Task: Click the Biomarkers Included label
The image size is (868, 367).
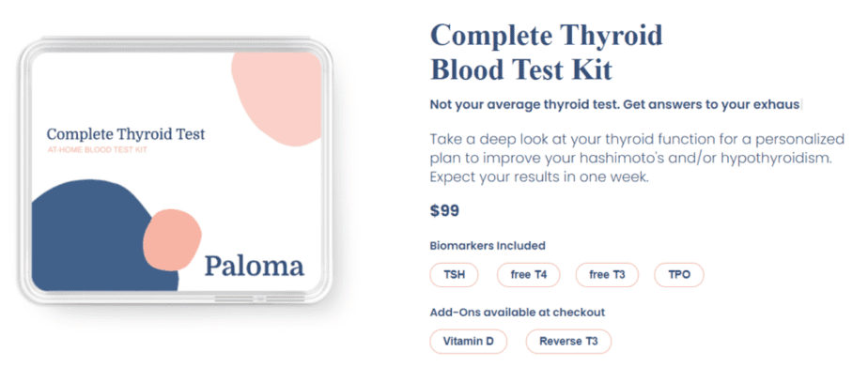Action: tap(488, 245)
